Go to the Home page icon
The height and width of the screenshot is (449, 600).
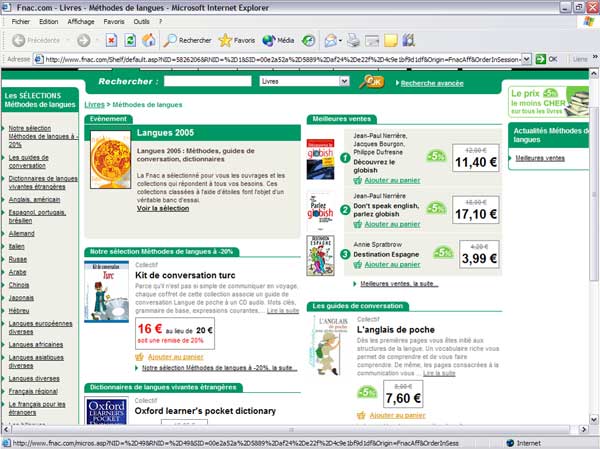[x=149, y=40]
